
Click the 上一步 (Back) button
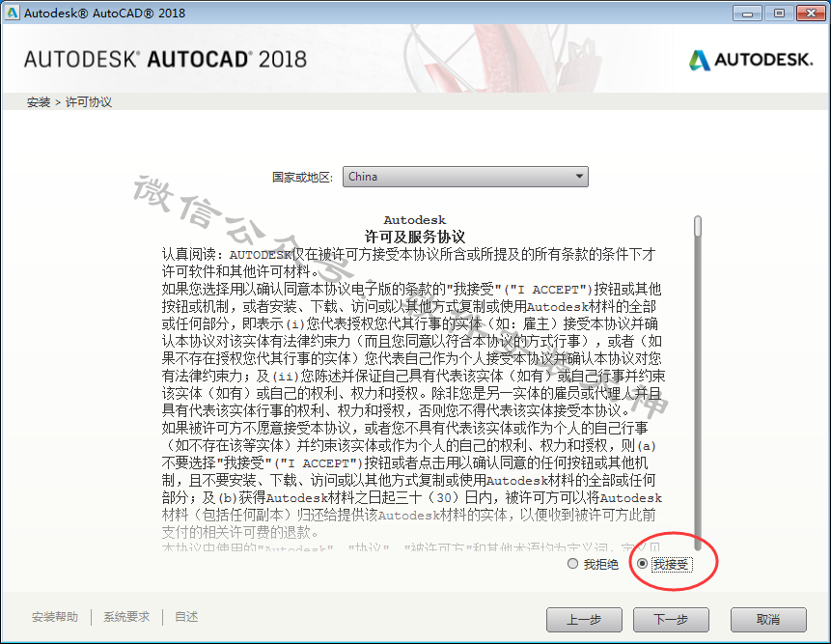(584, 620)
